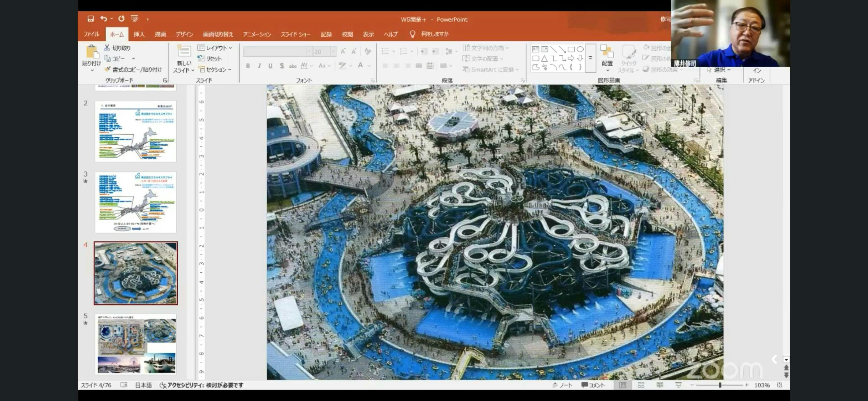The width and height of the screenshot is (868, 401).
Task: Click the zoom slider handle
Action: click(x=720, y=385)
